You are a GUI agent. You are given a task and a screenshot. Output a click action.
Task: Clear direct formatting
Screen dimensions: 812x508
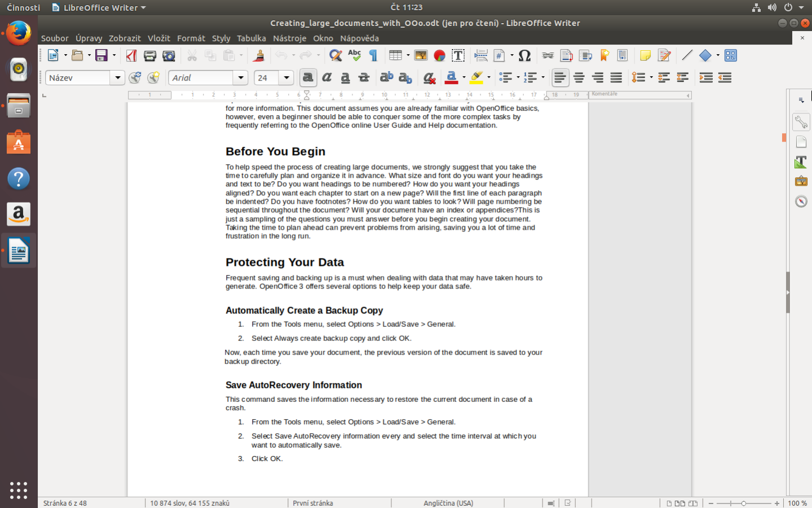(x=429, y=78)
